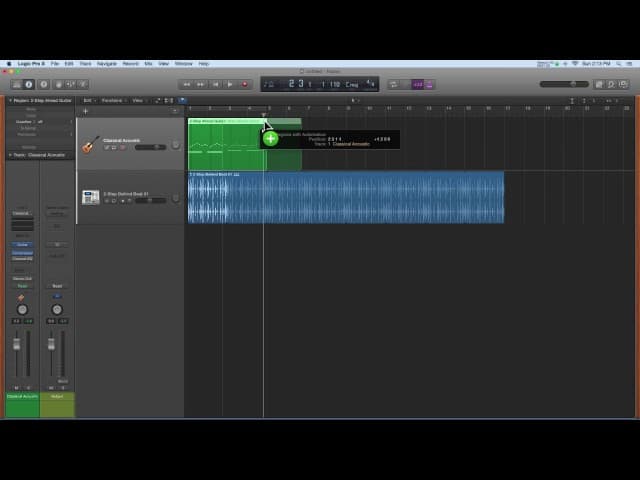Adjust 2-Step Behind Beat track pan knob
The width and height of the screenshot is (640, 480).
point(176,199)
